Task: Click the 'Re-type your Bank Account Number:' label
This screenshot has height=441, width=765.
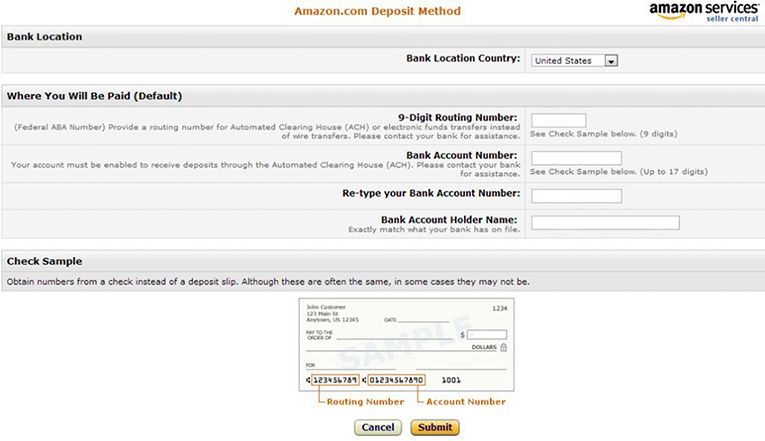Action: point(431,193)
